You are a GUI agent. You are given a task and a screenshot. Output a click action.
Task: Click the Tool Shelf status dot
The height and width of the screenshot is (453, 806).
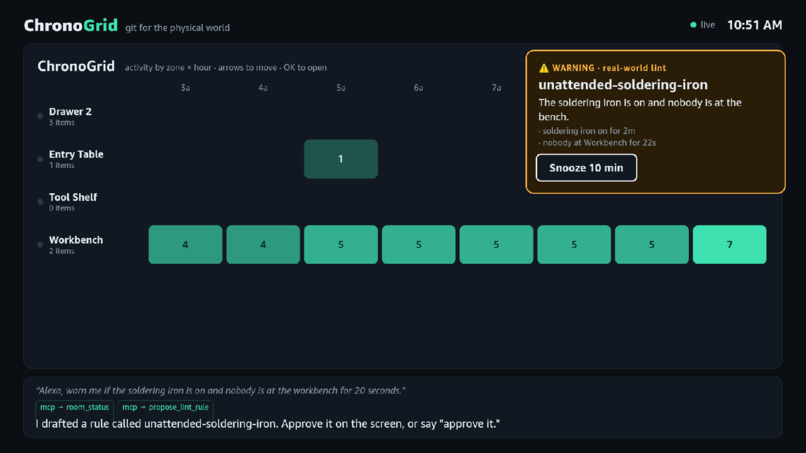[x=40, y=202]
